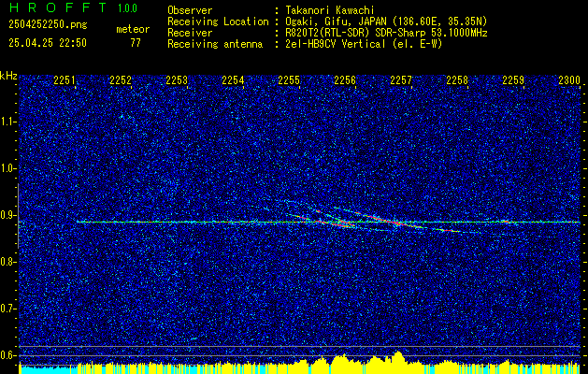Screen dimensions: 588x374
Task: Click frequency axis label 0.7
Action: pos(7,309)
